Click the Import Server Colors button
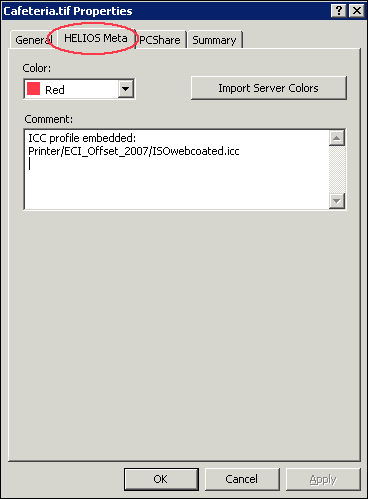 [269, 88]
